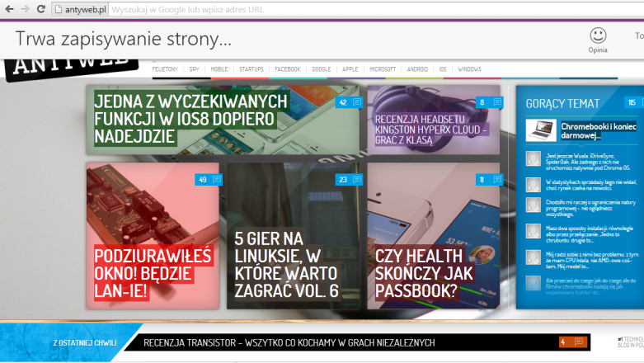Open the iOS section
Screen dimensions: 644x363
442,69
